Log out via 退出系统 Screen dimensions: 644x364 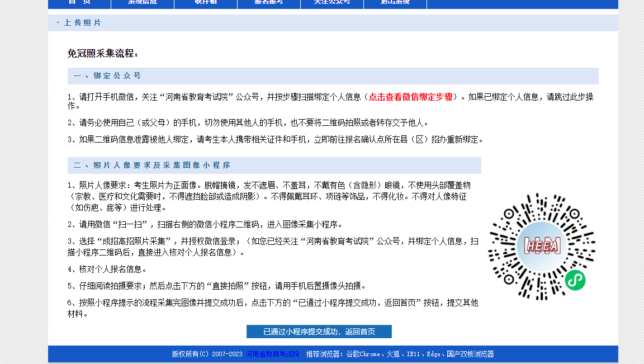point(395,3)
